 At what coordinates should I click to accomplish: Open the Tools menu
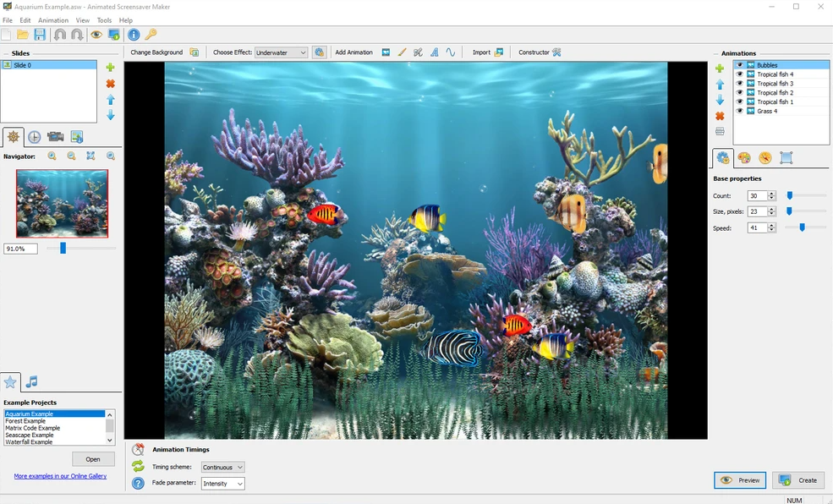click(x=104, y=20)
